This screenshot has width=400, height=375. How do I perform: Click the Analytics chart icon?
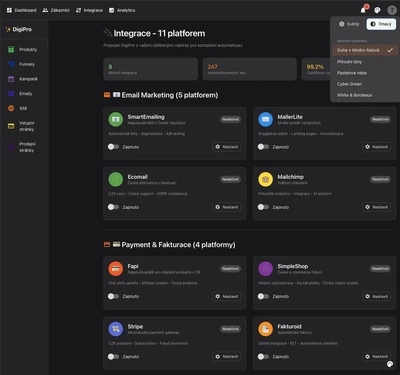pyautogui.click(x=112, y=10)
